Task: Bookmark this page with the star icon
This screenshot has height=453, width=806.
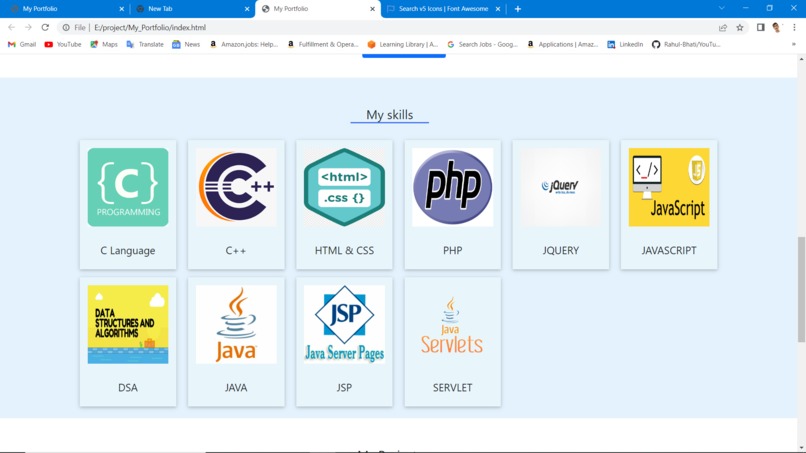Action: coord(740,28)
